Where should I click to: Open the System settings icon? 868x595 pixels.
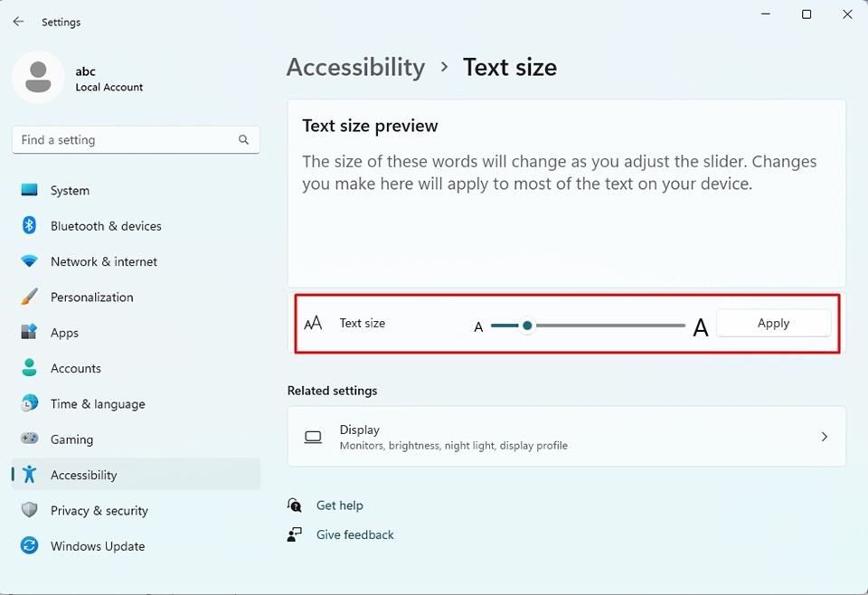pos(28,191)
